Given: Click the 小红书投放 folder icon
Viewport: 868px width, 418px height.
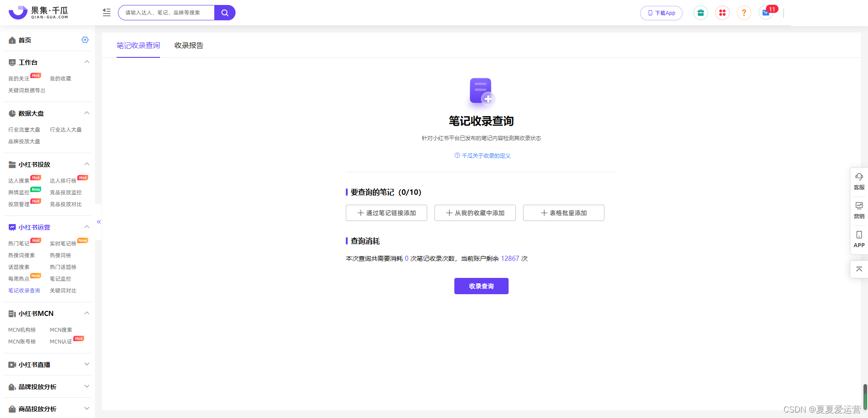Looking at the screenshot, I should pyautogui.click(x=12, y=164).
